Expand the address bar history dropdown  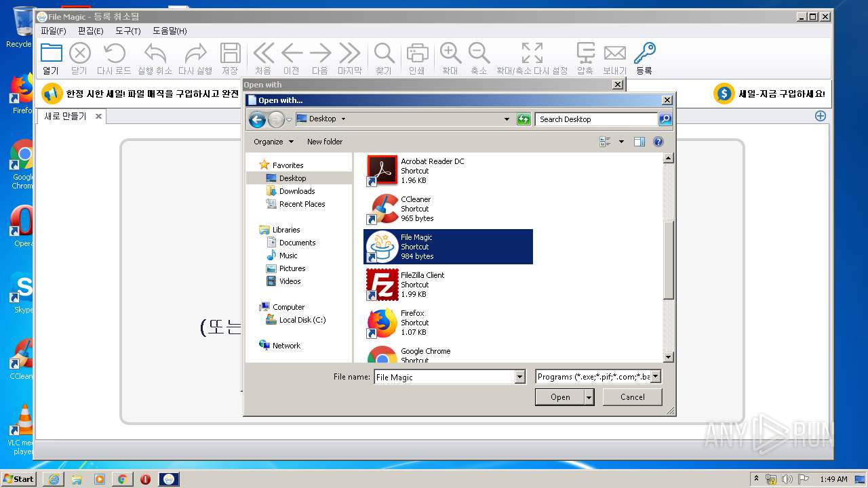pos(507,119)
